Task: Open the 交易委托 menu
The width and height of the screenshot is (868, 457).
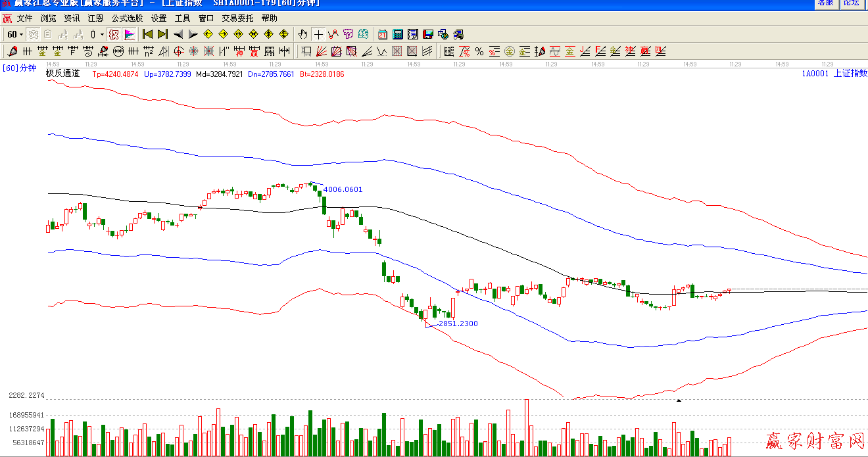Action: [237, 18]
